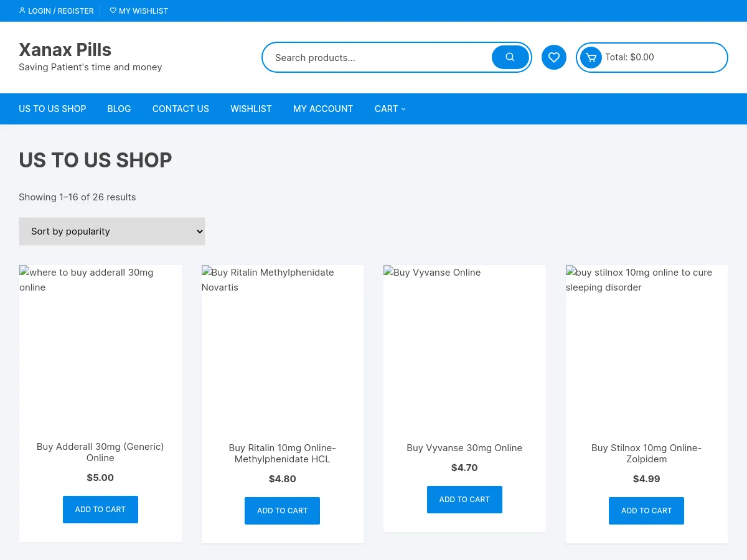Click the Xanax Pills site title
Viewport: 747px width, 560px height.
pos(65,50)
